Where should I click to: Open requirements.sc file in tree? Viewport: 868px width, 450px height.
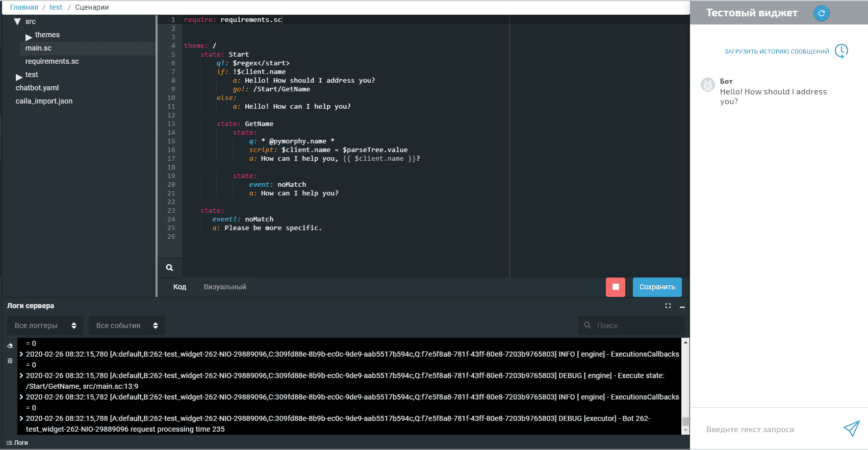[x=52, y=61]
